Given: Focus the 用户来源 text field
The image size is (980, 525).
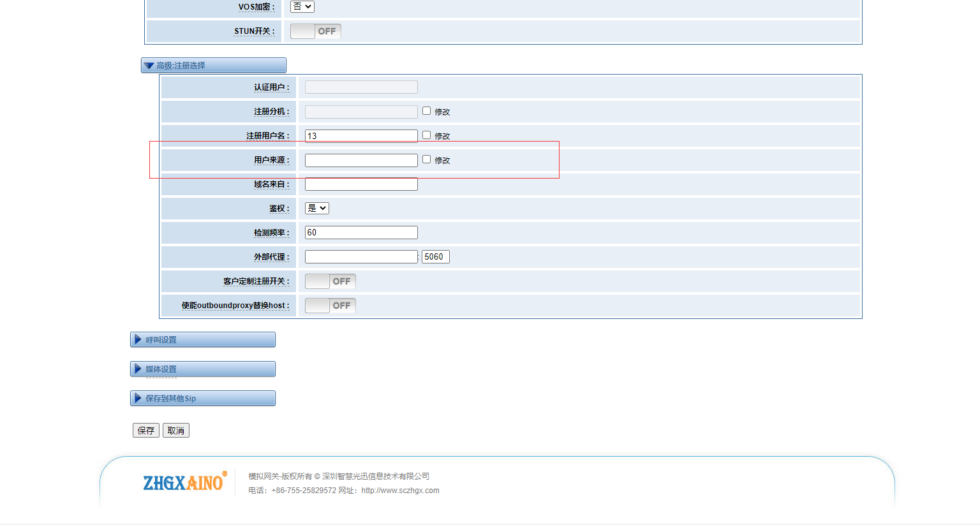Looking at the screenshot, I should click(361, 160).
